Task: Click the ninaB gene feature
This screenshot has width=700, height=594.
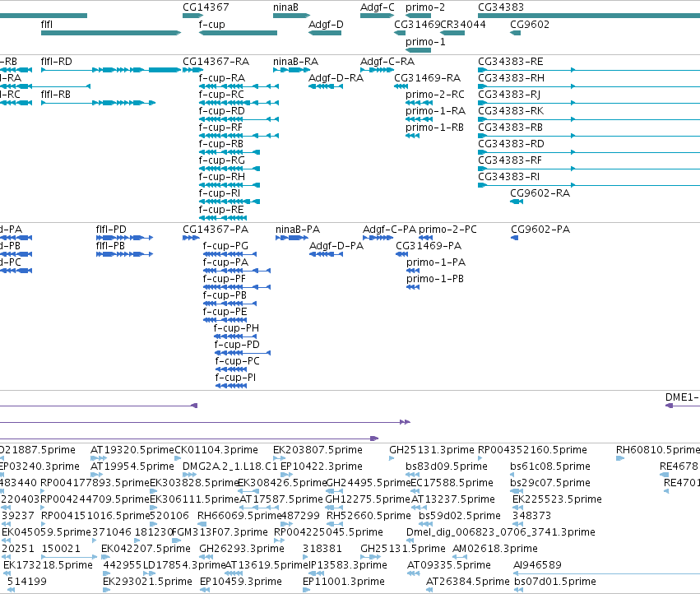Action: tap(291, 16)
